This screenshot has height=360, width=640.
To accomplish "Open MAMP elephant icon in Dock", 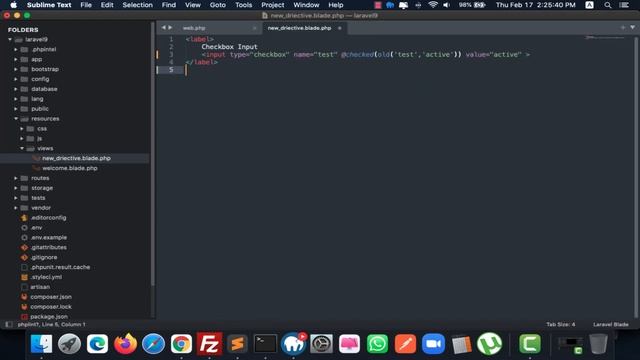I will [x=293, y=344].
